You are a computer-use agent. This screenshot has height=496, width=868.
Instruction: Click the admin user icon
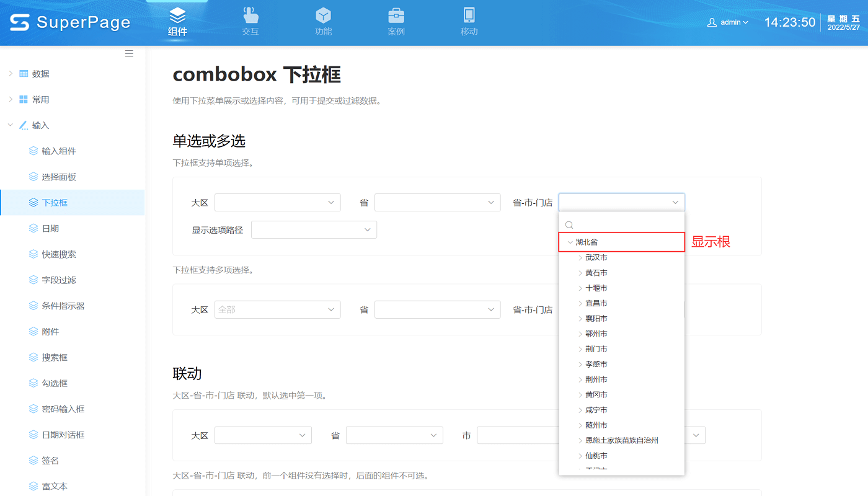pyautogui.click(x=712, y=22)
